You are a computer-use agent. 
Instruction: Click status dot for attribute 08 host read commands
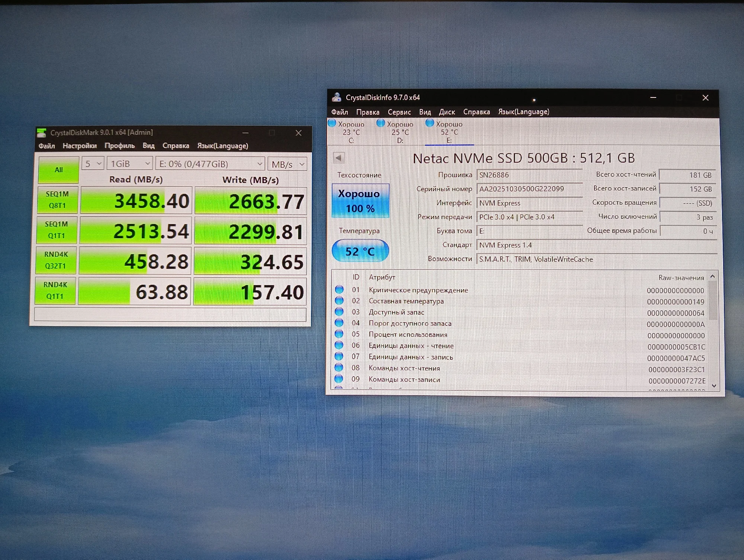click(x=339, y=368)
